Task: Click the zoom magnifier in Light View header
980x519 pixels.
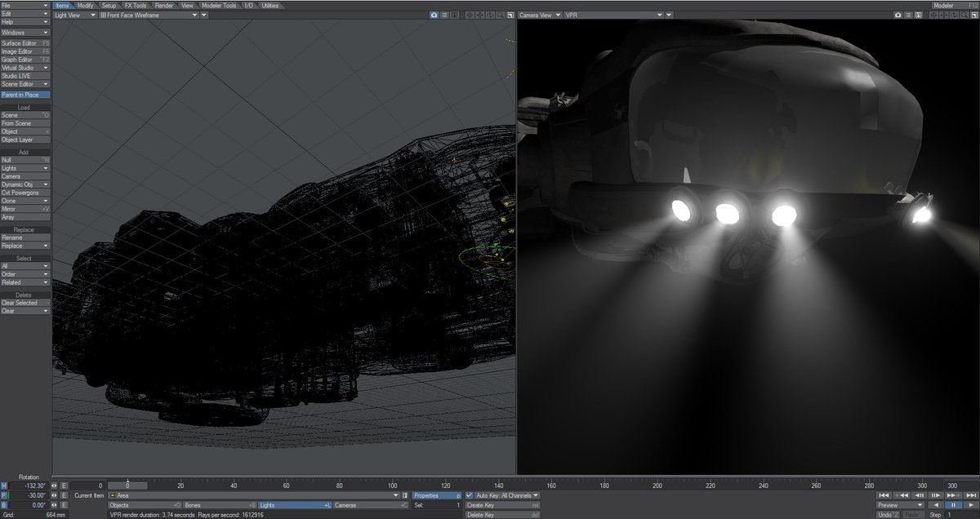Action: [x=500, y=15]
